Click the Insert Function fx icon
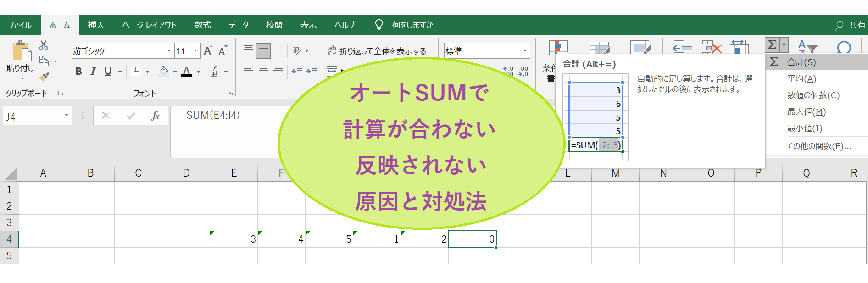Viewport: 868px width, 283px height. pyautogui.click(x=155, y=116)
